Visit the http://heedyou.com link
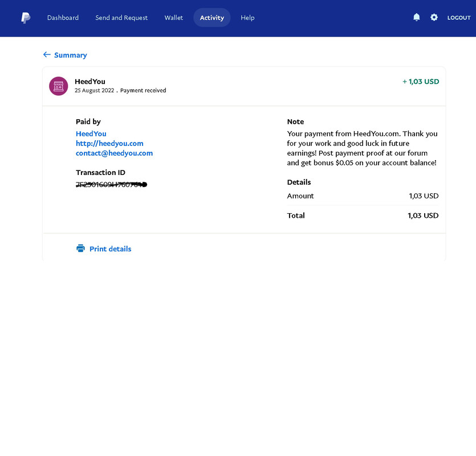 [x=109, y=143]
